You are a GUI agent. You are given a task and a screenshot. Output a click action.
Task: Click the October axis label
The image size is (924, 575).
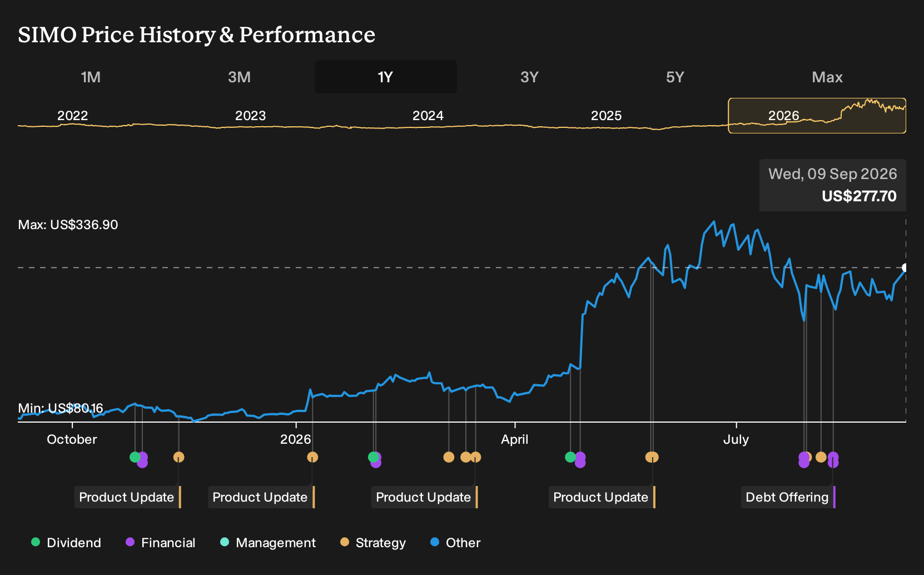coord(72,439)
